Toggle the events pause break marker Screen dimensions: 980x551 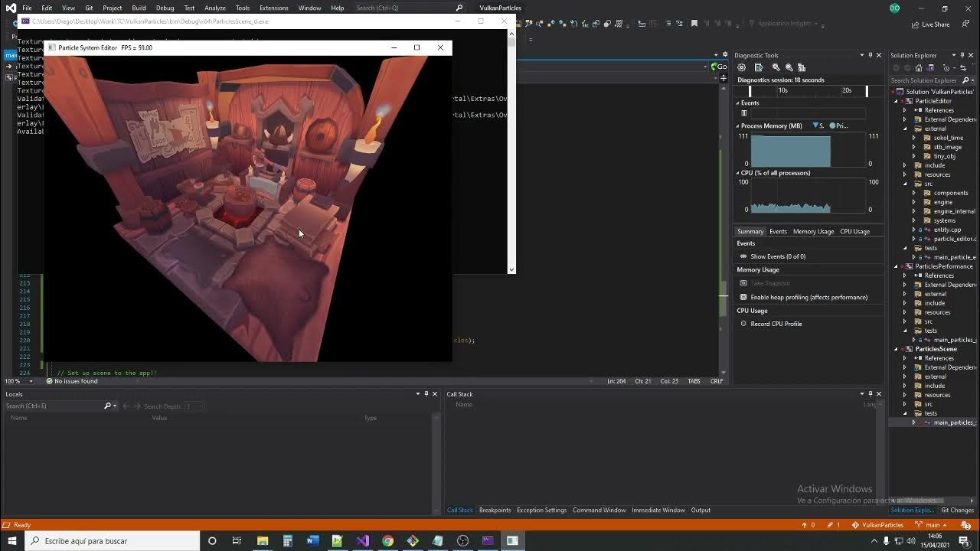point(743,113)
